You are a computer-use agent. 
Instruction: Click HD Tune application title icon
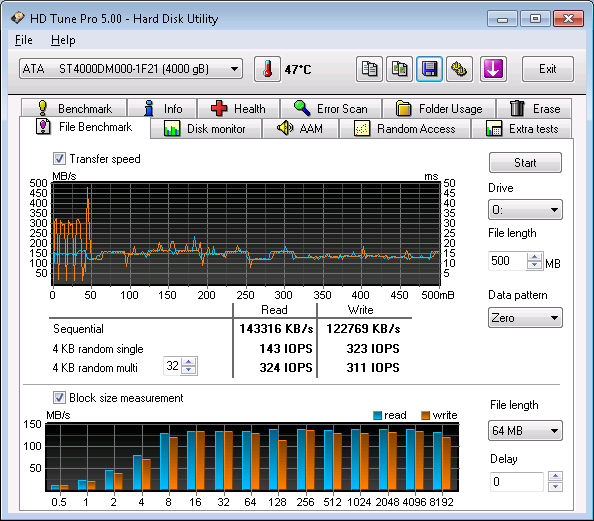(x=17, y=18)
